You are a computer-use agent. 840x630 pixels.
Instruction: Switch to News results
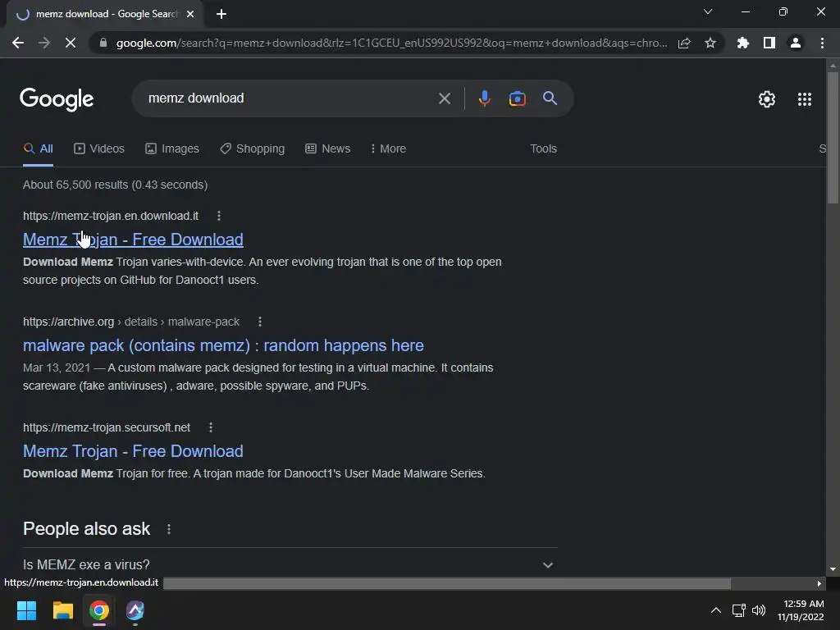[327, 149]
